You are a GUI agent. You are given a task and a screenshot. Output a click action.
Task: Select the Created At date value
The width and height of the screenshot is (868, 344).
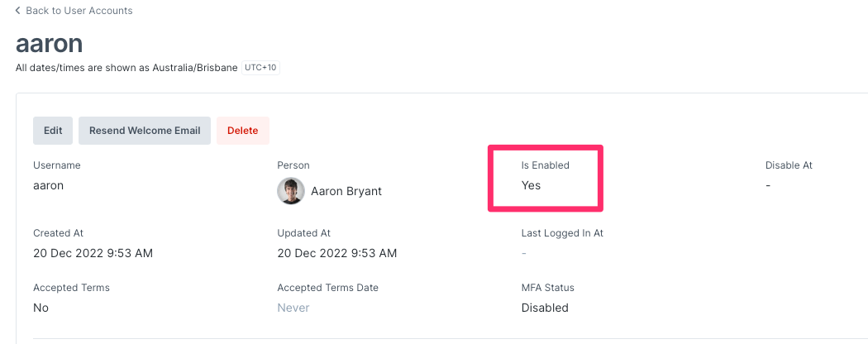coord(93,253)
